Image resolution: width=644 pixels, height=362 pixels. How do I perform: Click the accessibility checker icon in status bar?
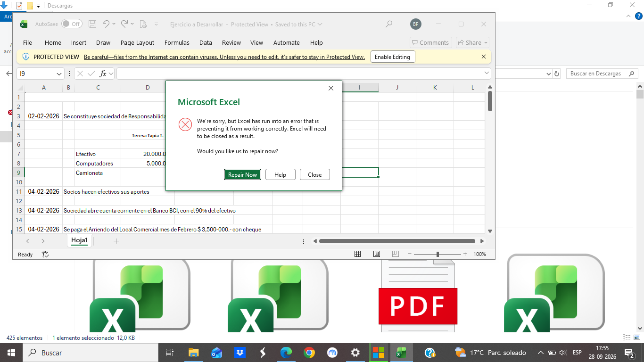click(45, 254)
